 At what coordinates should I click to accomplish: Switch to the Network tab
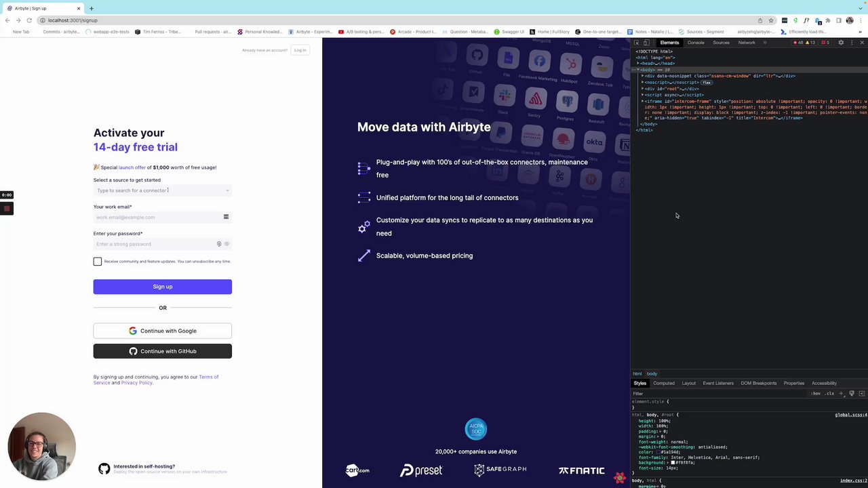click(x=747, y=43)
